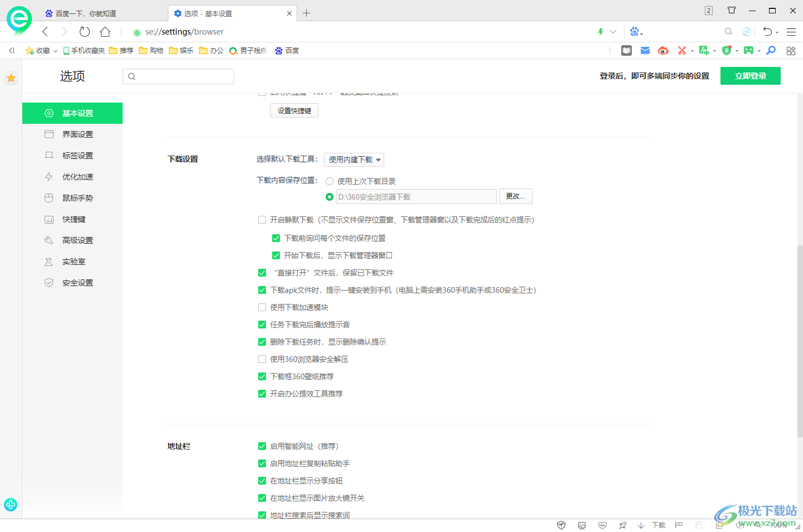
Task: Uncheck 下载前询问每个文件的保存位置
Action: click(276, 238)
